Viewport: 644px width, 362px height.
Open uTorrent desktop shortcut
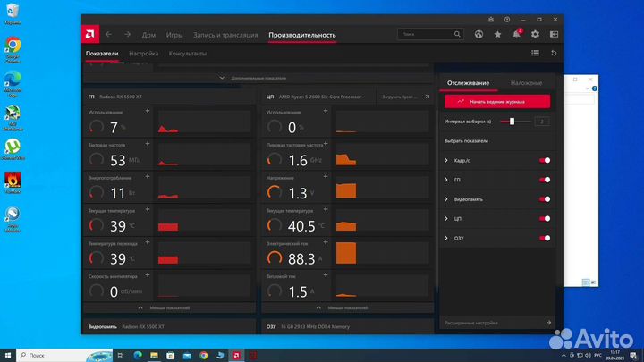pos(13,149)
